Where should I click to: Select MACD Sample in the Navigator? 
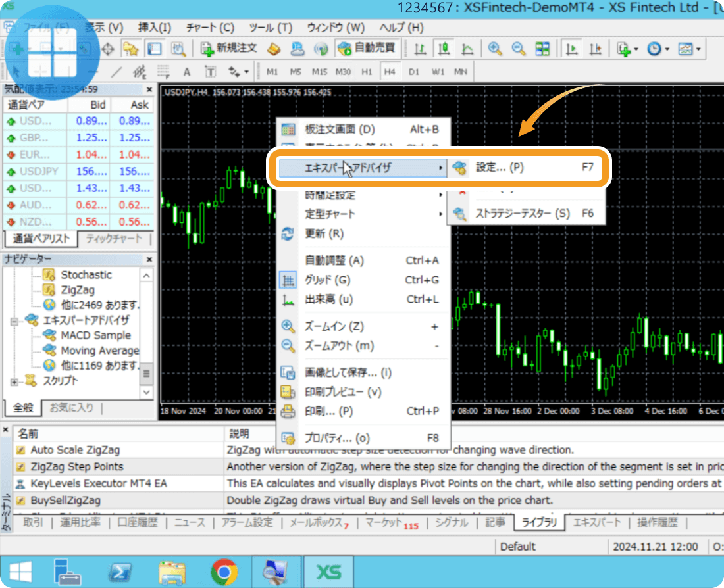coord(95,335)
